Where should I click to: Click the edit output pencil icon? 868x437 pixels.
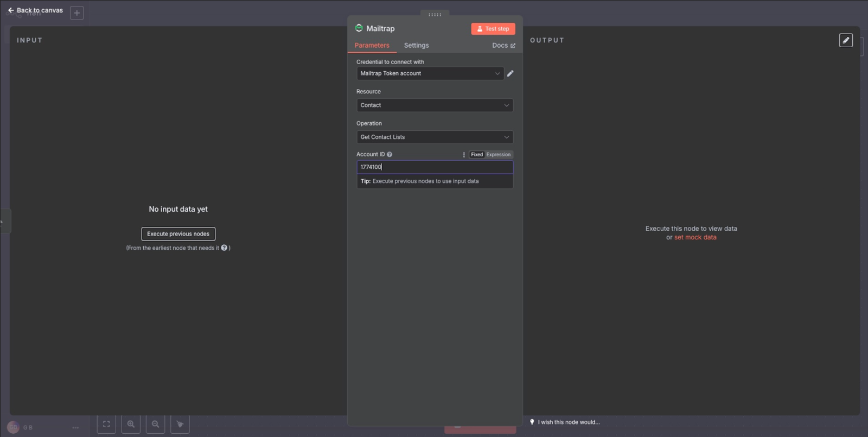(x=846, y=40)
